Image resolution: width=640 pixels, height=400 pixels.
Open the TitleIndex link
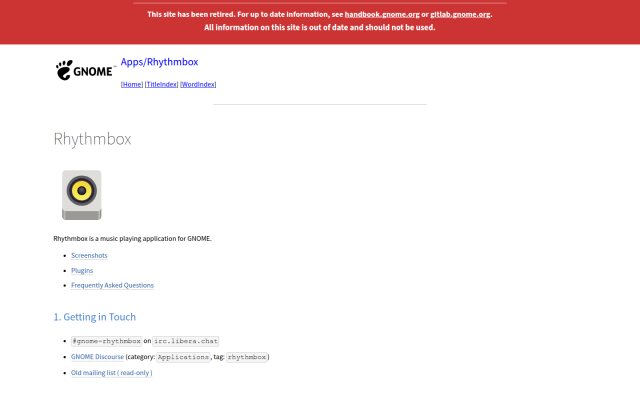[x=162, y=84]
